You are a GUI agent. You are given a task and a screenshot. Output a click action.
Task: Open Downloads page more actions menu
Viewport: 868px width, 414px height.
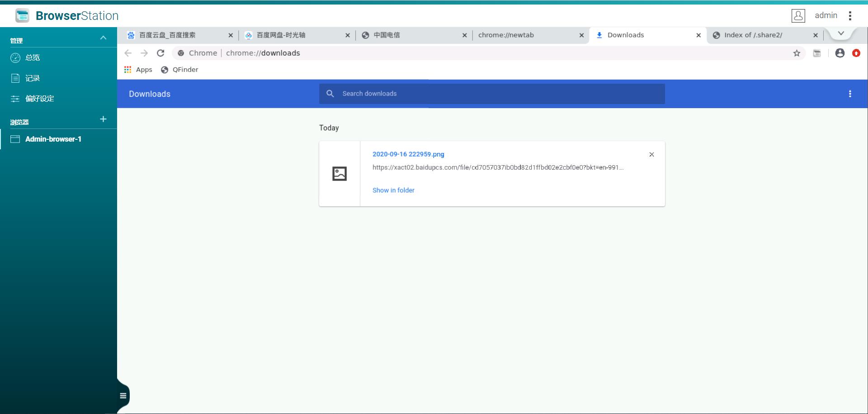[850, 94]
